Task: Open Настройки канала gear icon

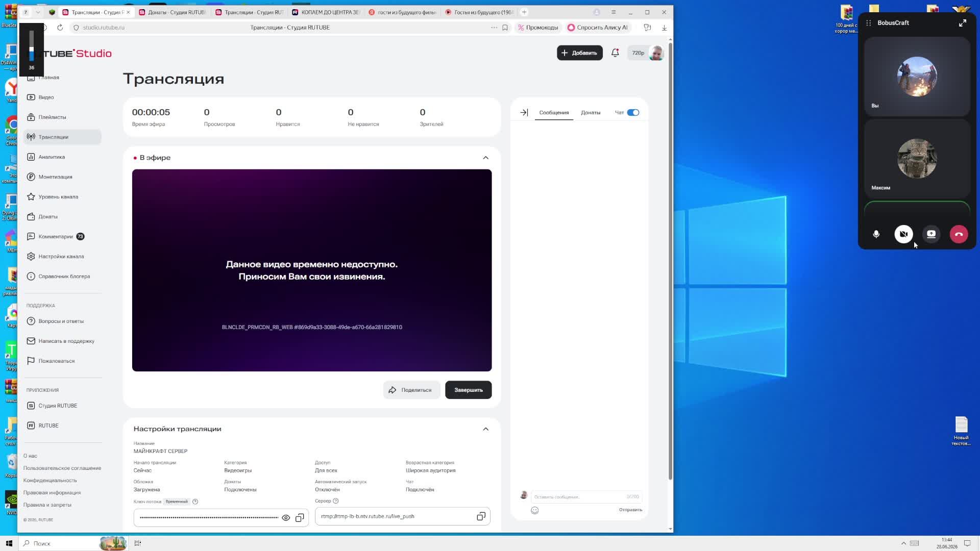Action: pyautogui.click(x=31, y=257)
